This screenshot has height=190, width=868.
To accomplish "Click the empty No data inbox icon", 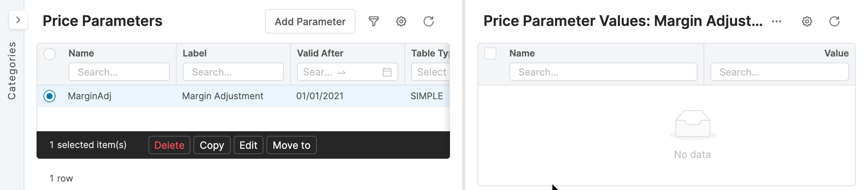I will 692,124.
